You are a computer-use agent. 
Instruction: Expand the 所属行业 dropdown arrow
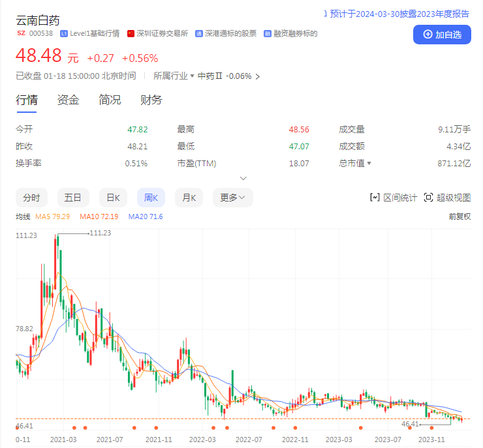point(192,76)
